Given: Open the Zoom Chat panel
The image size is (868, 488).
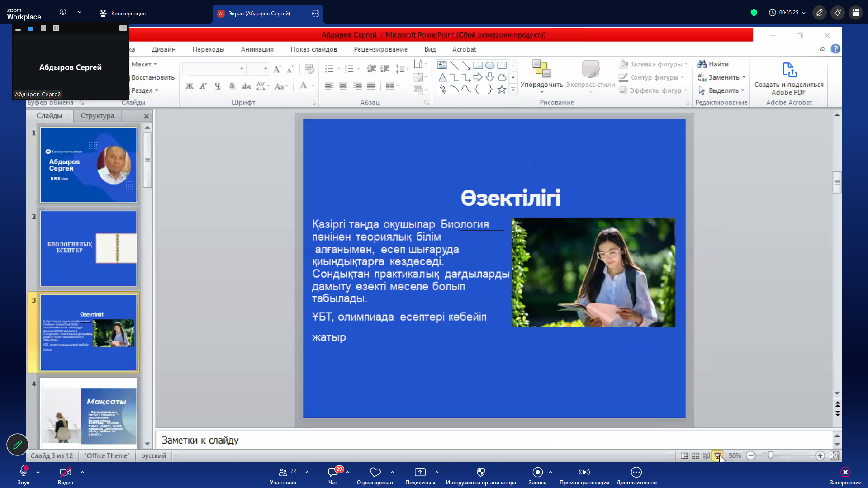Looking at the screenshot, I should (x=333, y=473).
